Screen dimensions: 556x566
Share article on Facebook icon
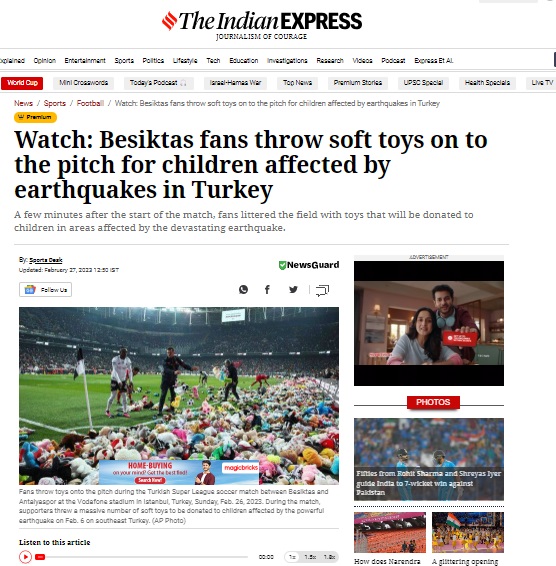click(267, 289)
